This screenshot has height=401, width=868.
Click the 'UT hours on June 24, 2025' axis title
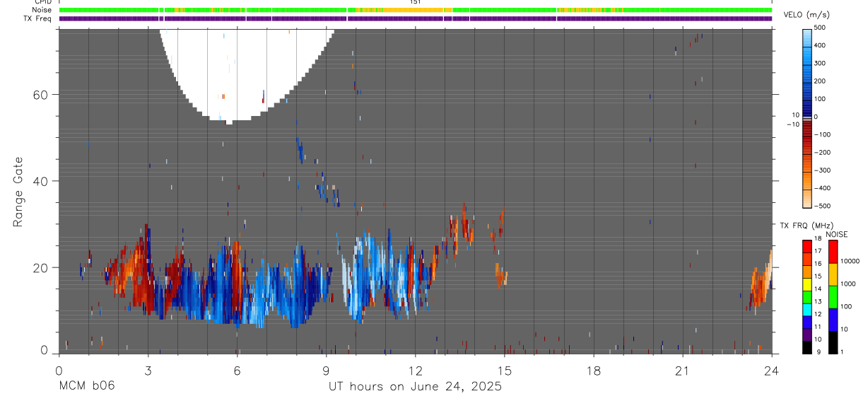[415, 386]
